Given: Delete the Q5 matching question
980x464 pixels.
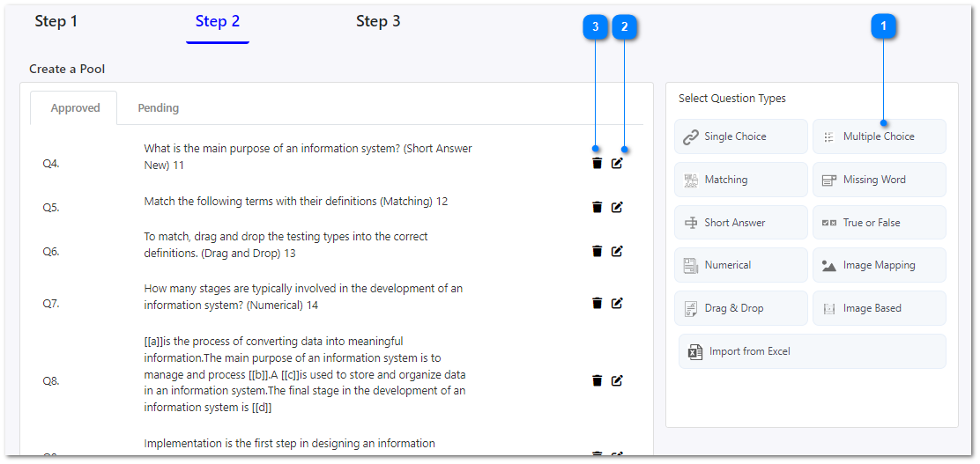Looking at the screenshot, I should click(597, 207).
